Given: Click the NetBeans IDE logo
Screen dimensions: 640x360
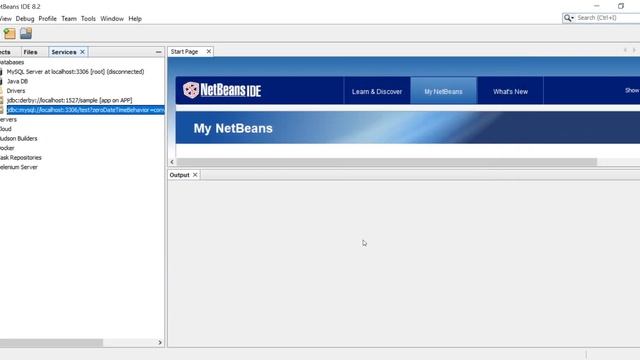Looking at the screenshot, I should [x=222, y=90].
